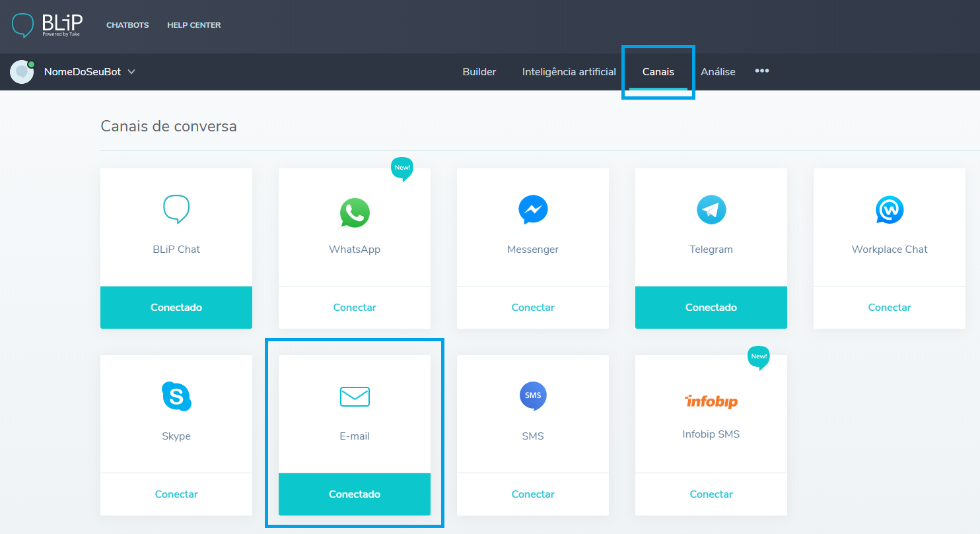
Task: Click the SMS label text
Action: tap(533, 436)
